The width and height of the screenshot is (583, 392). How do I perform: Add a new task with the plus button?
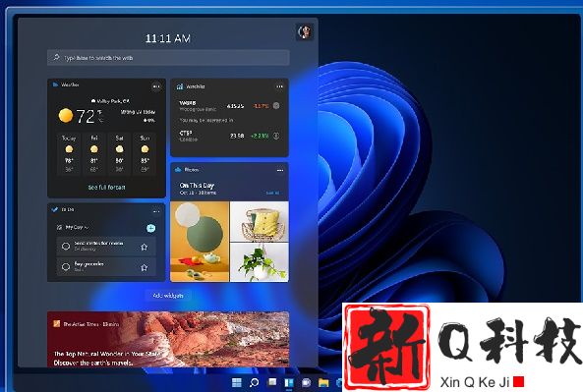(x=151, y=228)
